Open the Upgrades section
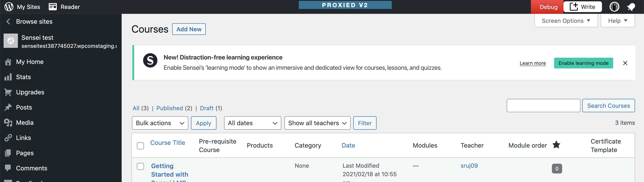The image size is (644, 182). [30, 92]
